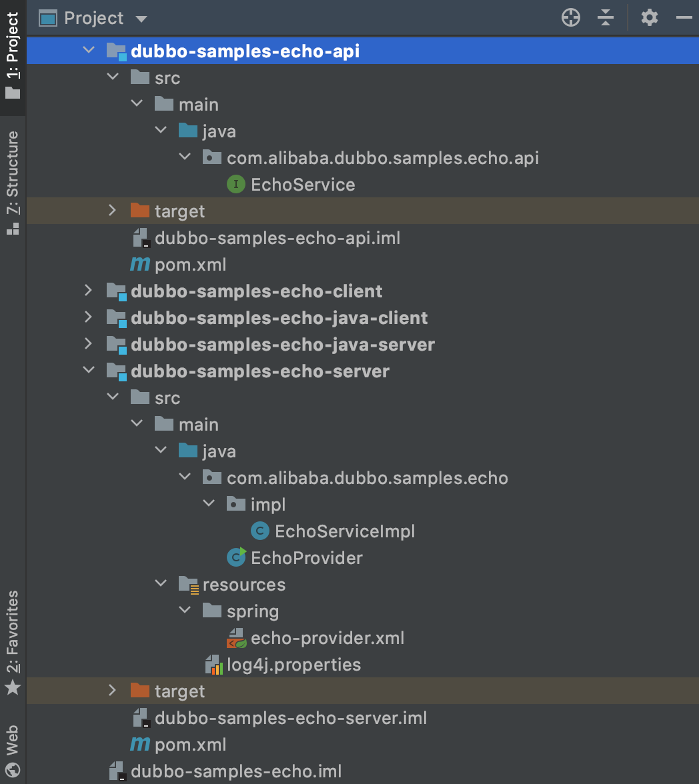Collapse the dubbo-samples-echo-server module
The width and height of the screenshot is (699, 784).
coord(88,371)
